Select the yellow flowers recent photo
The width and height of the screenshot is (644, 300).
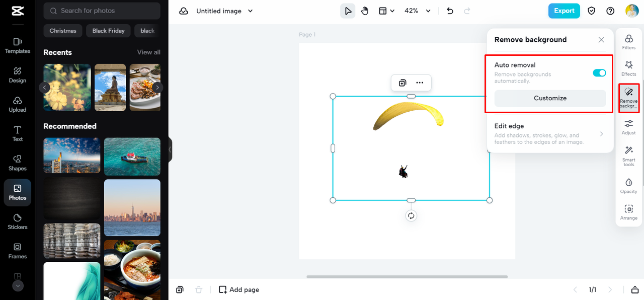tap(67, 88)
